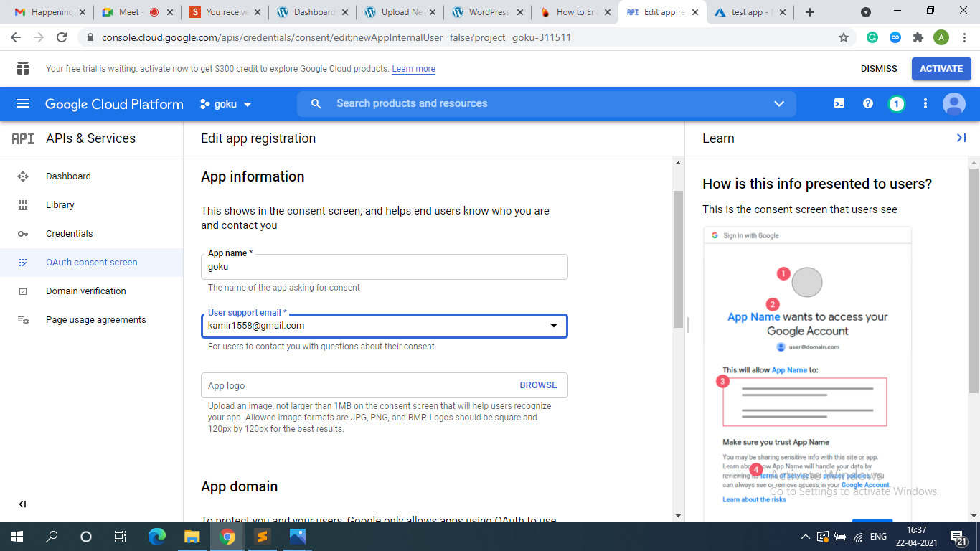Open the help question mark icon

point(868,104)
